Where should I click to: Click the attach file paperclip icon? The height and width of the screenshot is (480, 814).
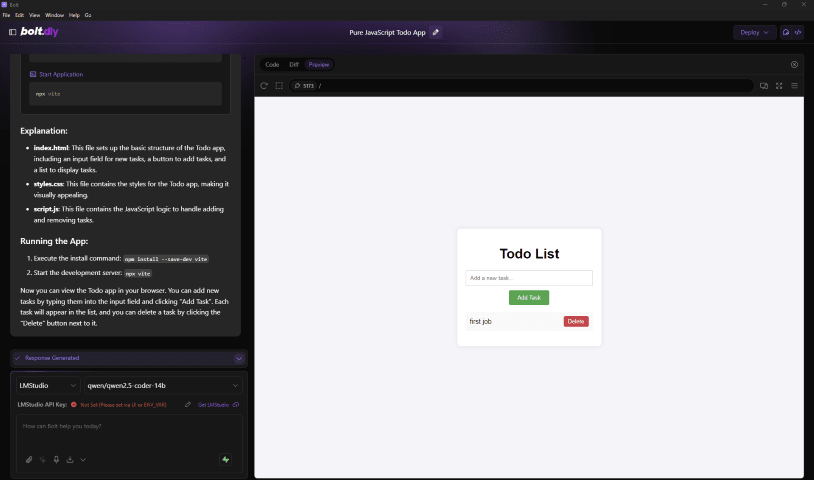[29, 460]
